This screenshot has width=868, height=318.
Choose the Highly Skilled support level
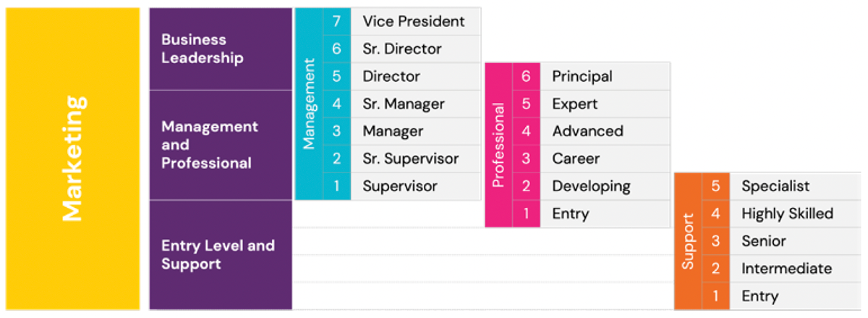click(781, 214)
